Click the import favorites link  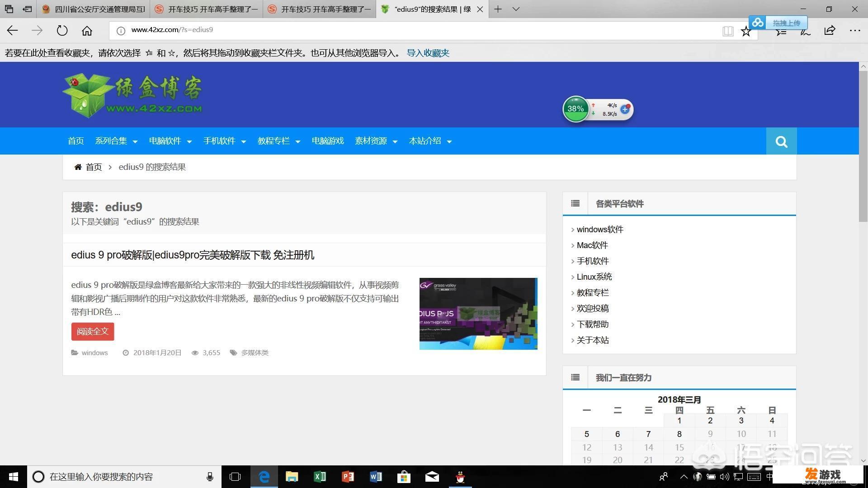pos(428,53)
